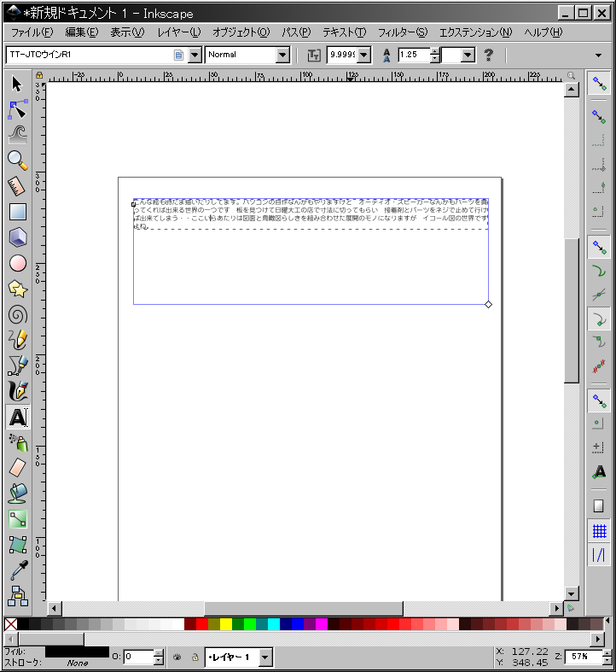Expand the color palette menu arrow
The height and width of the screenshot is (672, 616).
pyautogui.click(x=607, y=621)
